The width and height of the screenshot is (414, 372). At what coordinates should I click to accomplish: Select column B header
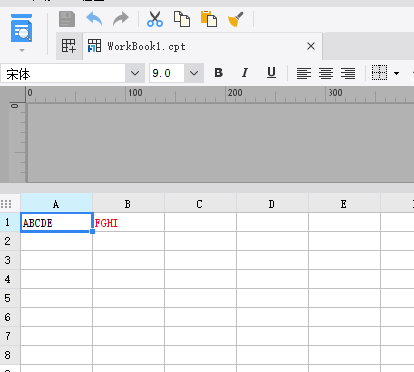click(x=128, y=203)
